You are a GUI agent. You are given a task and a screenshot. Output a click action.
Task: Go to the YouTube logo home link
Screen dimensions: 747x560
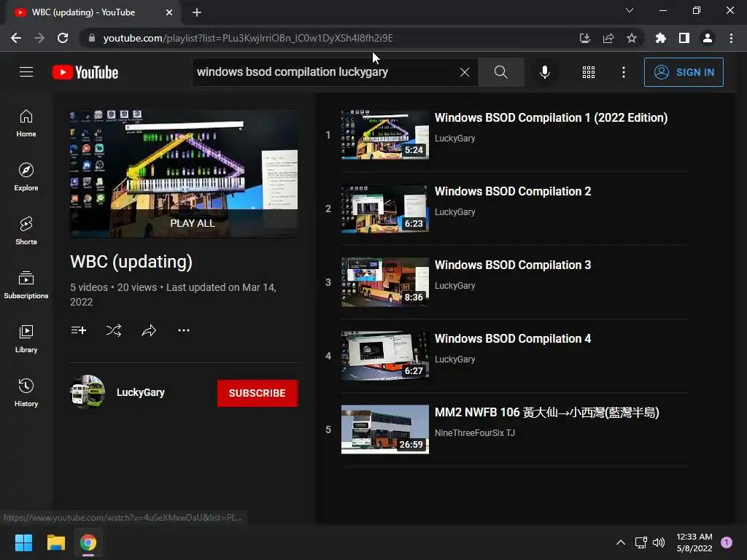click(x=85, y=72)
